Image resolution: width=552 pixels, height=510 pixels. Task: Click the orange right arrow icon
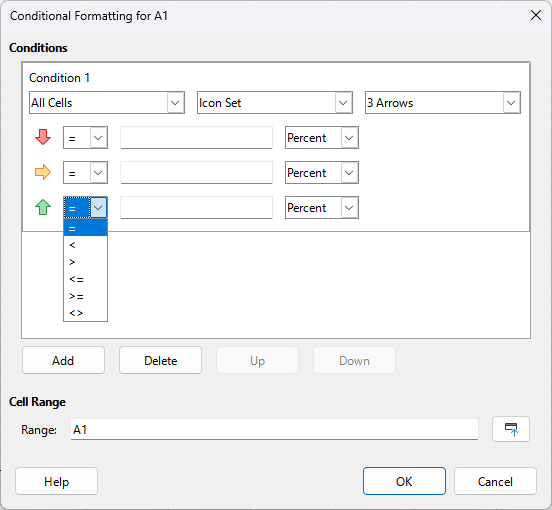(43, 172)
